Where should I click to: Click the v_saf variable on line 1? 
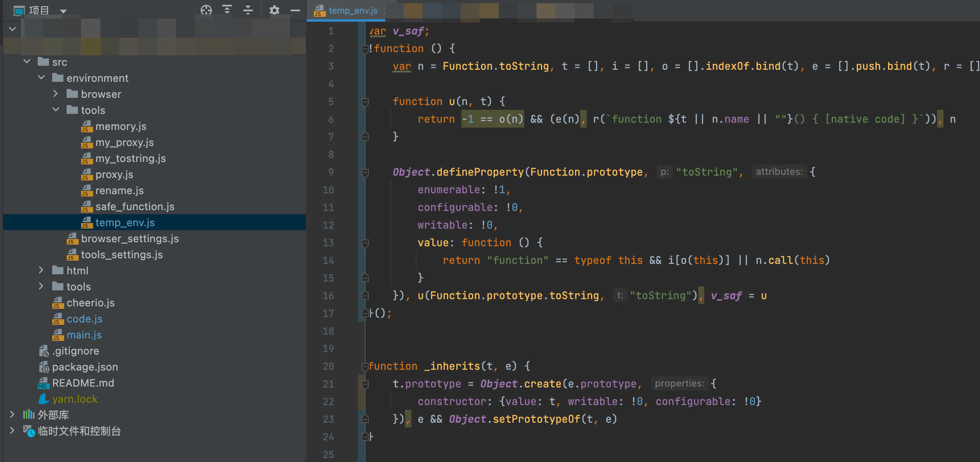click(x=409, y=31)
